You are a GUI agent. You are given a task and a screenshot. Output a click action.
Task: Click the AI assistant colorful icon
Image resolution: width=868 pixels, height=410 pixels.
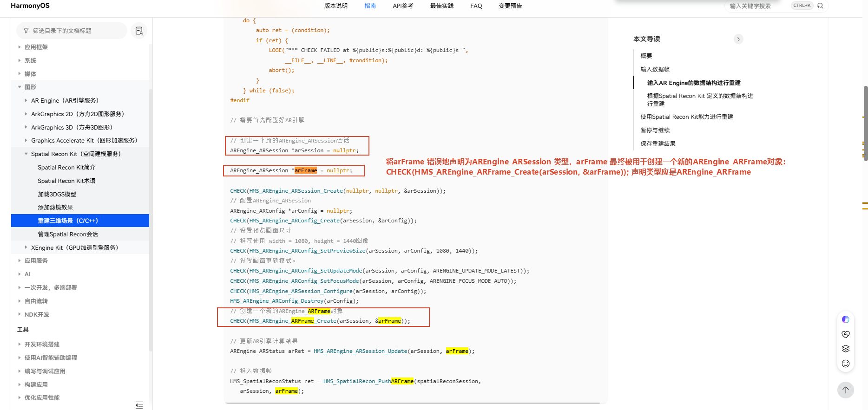pos(846,319)
